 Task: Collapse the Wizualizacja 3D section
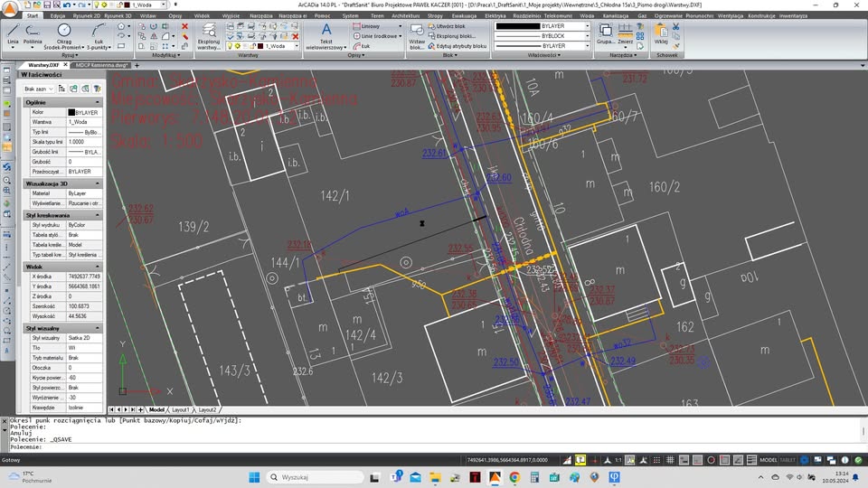pos(98,183)
